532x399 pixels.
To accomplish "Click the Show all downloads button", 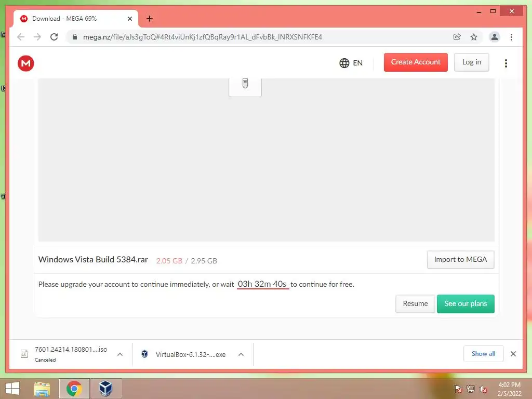I will tap(483, 354).
